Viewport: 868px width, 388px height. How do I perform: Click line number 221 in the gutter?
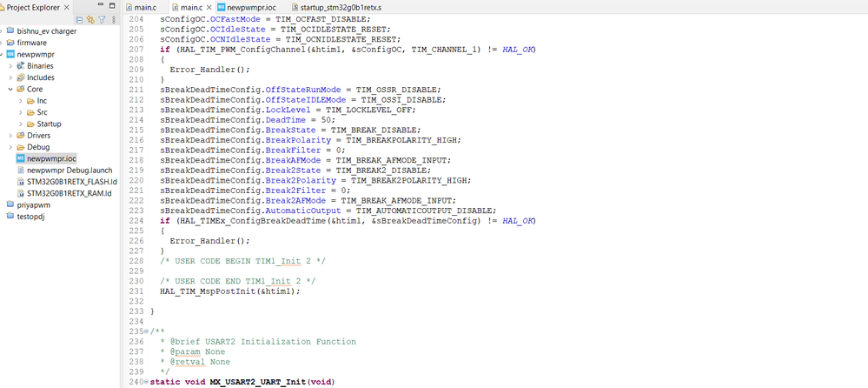point(136,191)
